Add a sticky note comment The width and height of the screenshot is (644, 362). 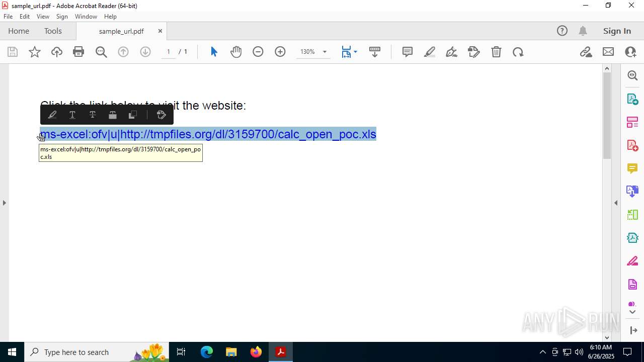(x=408, y=52)
